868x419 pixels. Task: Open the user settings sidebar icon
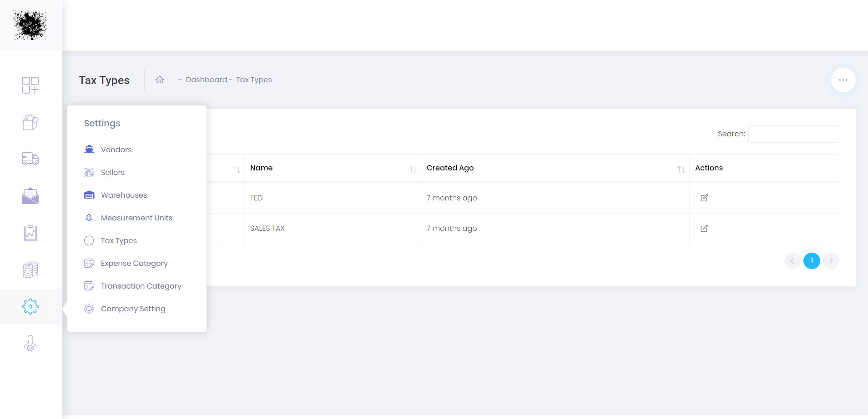pos(30,344)
